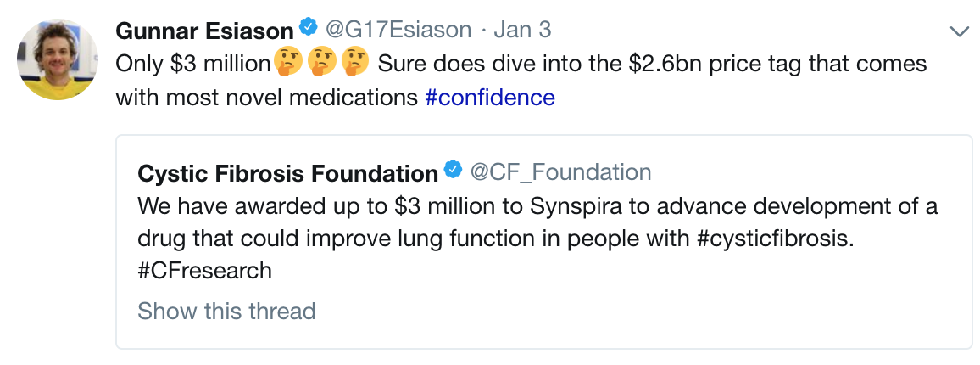Click the $2.6bn price tag tweet text
The height and width of the screenshot is (365, 980).
pos(653,63)
